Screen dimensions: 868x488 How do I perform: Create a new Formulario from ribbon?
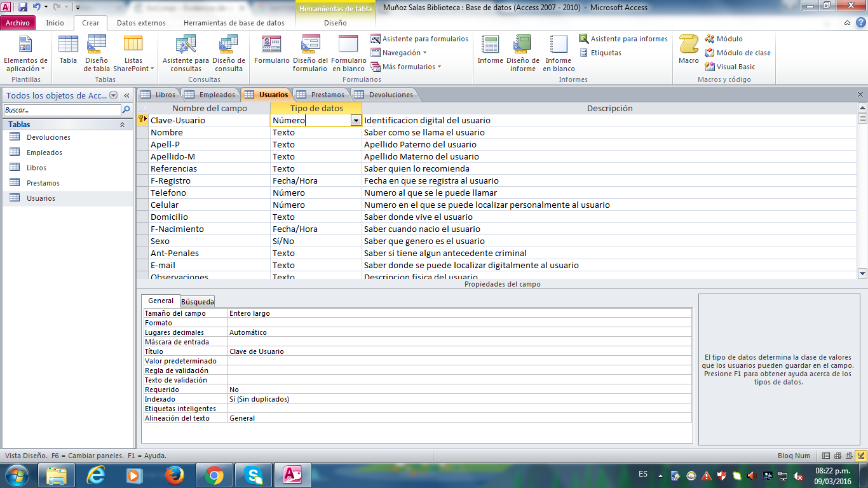pyautogui.click(x=271, y=52)
